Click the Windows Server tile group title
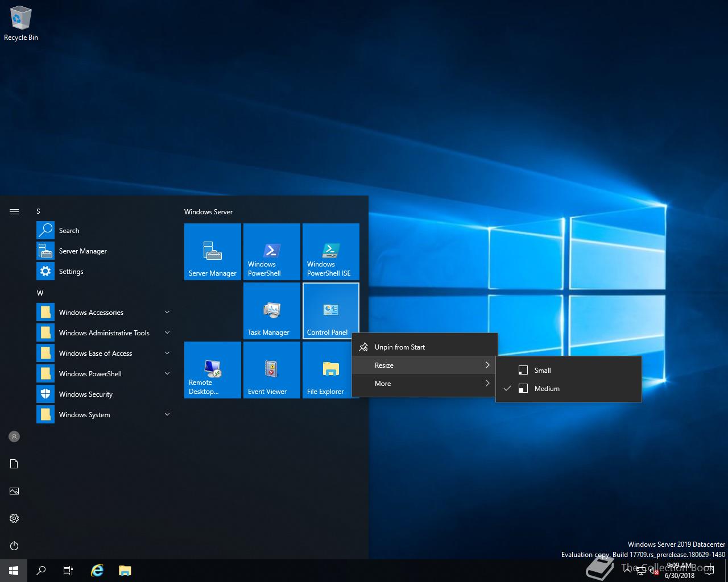This screenshot has height=582, width=728. [208, 211]
